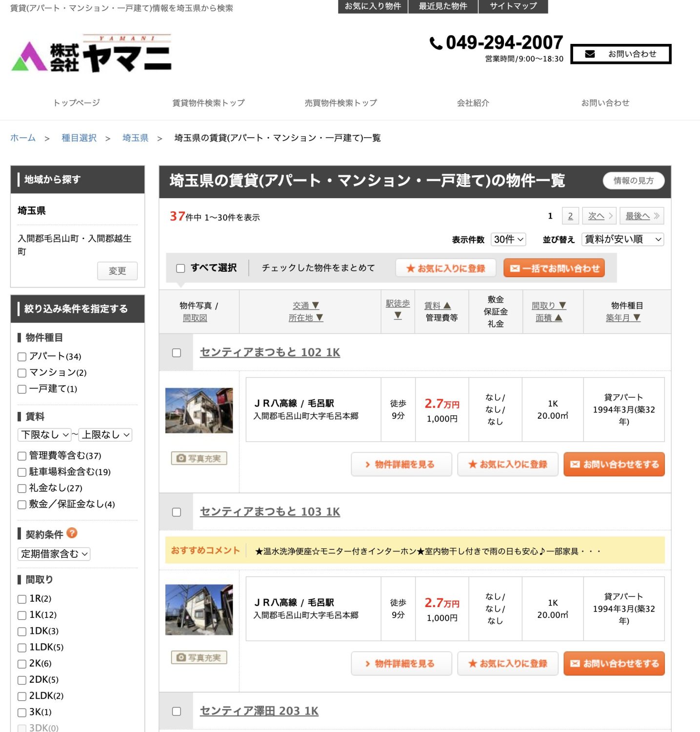Image resolution: width=700 pixels, height=732 pixels.
Task: Click the envelope icon in お問い合わせ button
Action: 590,54
